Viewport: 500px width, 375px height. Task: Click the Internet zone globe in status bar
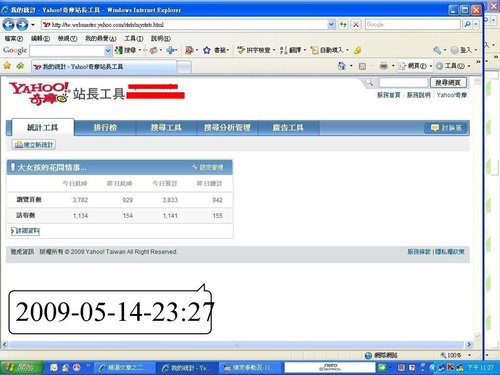tap(368, 355)
